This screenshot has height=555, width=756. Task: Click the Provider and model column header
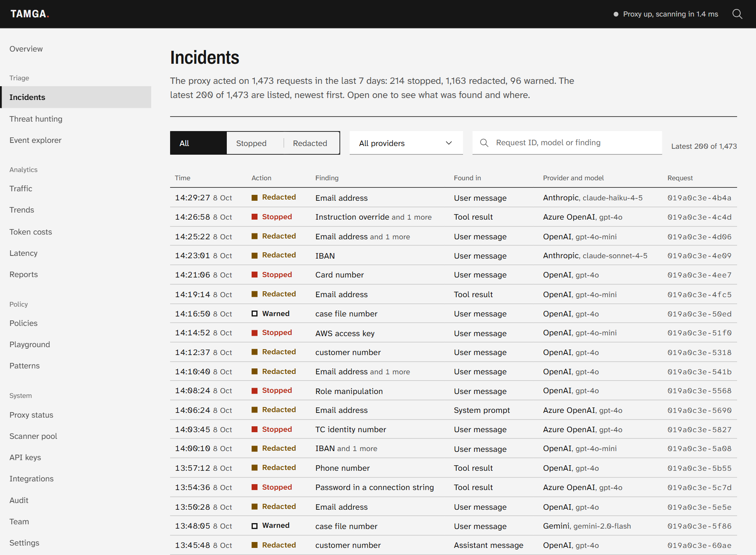pyautogui.click(x=573, y=178)
